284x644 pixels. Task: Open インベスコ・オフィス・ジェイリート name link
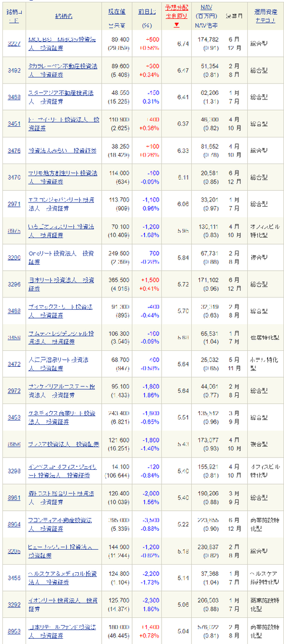click(x=62, y=472)
